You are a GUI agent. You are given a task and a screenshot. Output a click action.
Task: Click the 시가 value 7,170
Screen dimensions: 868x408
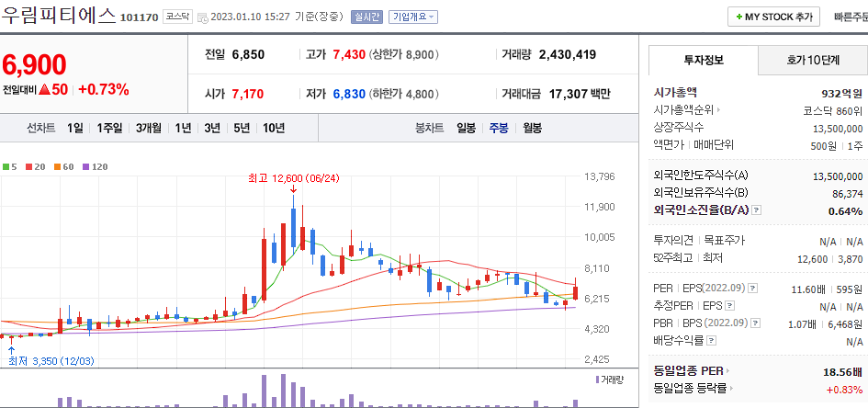(x=248, y=94)
